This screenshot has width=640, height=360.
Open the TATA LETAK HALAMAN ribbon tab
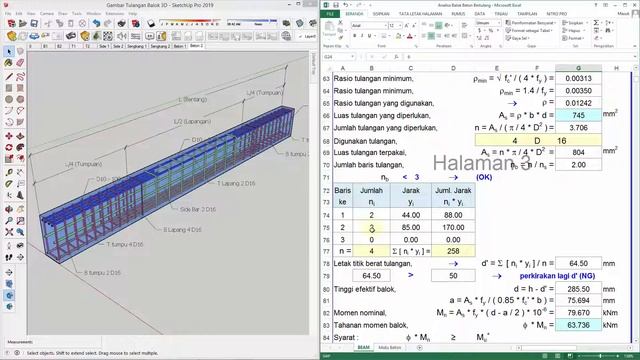(420, 14)
